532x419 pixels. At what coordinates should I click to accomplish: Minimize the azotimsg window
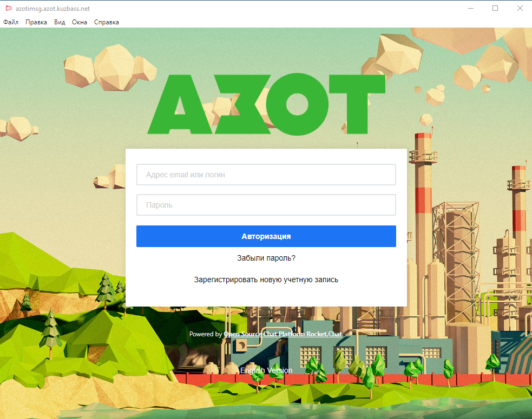click(x=471, y=8)
